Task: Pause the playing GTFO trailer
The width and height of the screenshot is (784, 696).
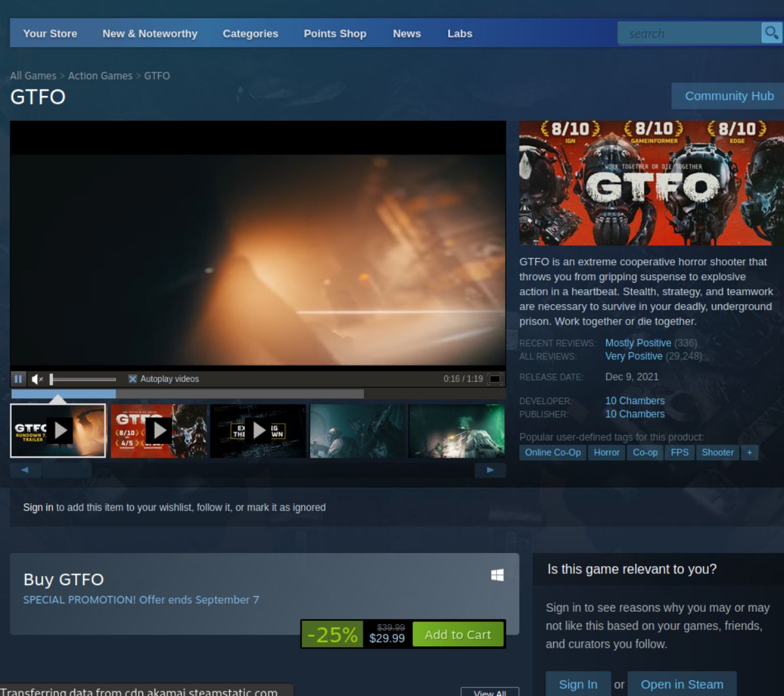Action: pyautogui.click(x=18, y=379)
